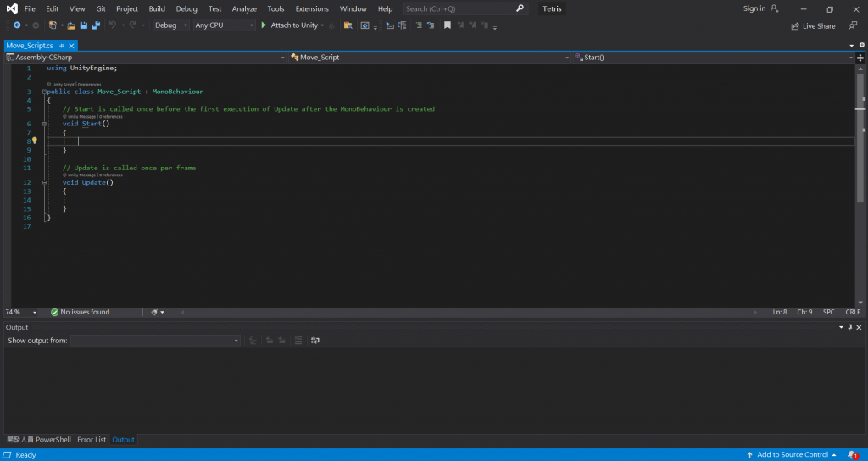Open the Edit menu

[x=52, y=8]
